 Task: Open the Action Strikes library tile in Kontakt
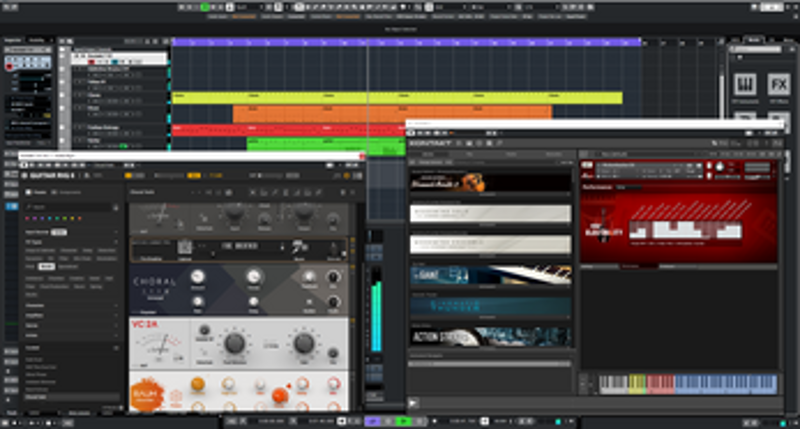pyautogui.click(x=490, y=337)
